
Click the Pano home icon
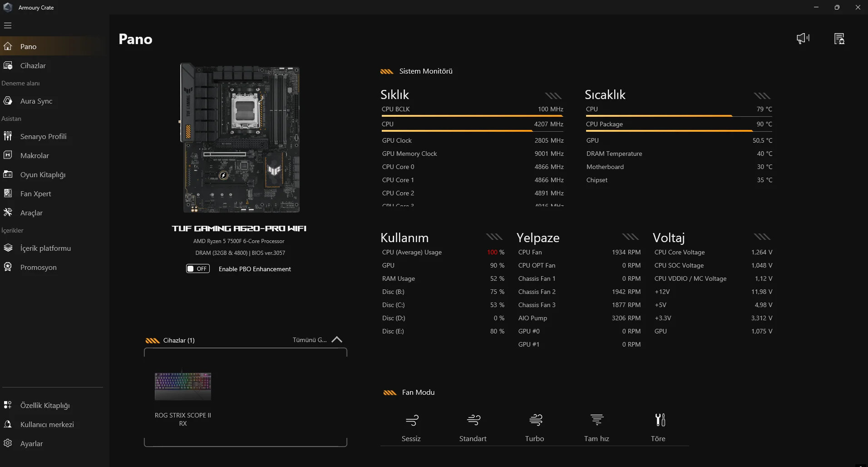click(8, 46)
